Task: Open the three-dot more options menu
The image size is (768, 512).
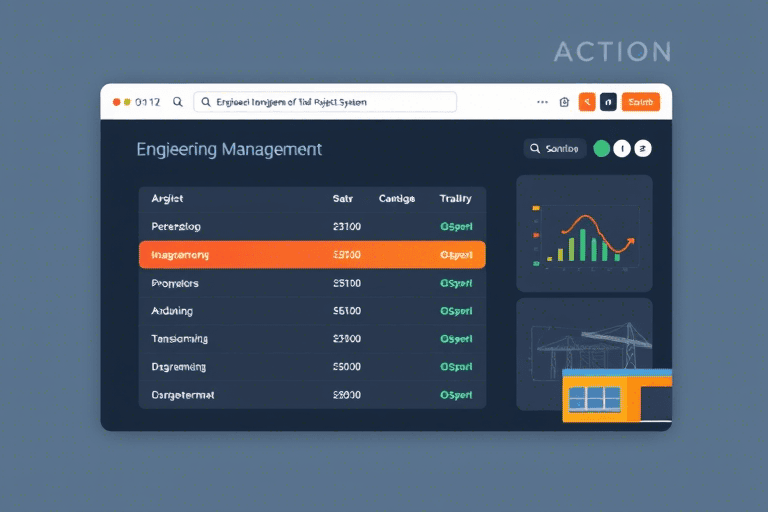Action: click(x=542, y=102)
